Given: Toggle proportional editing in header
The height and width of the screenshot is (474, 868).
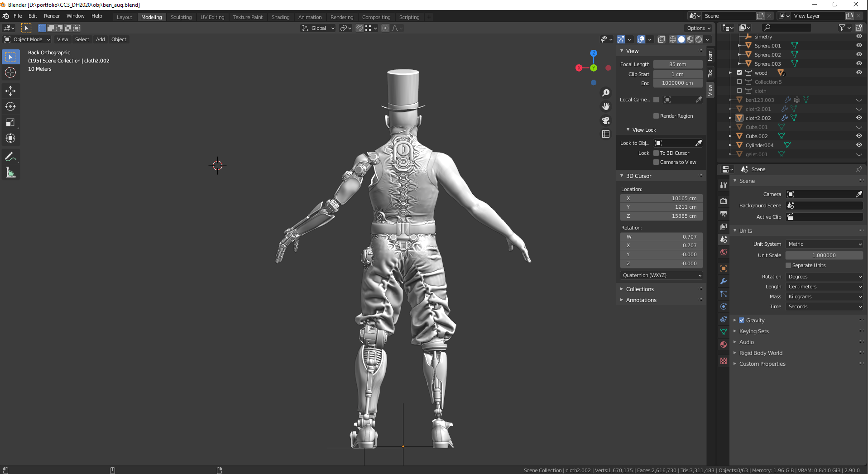Looking at the screenshot, I should coord(385,28).
